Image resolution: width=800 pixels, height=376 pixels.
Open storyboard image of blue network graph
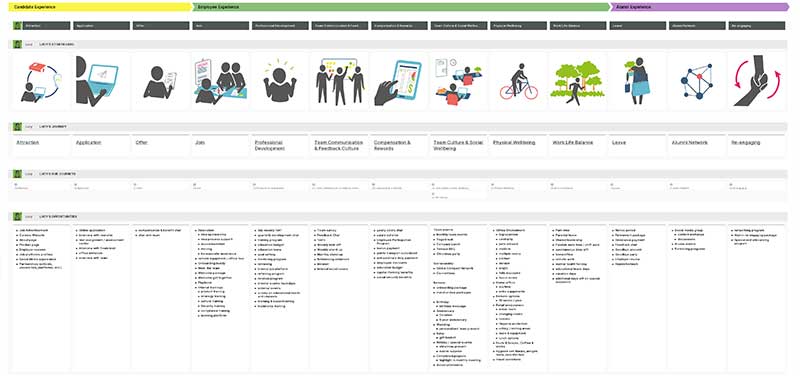(x=697, y=82)
